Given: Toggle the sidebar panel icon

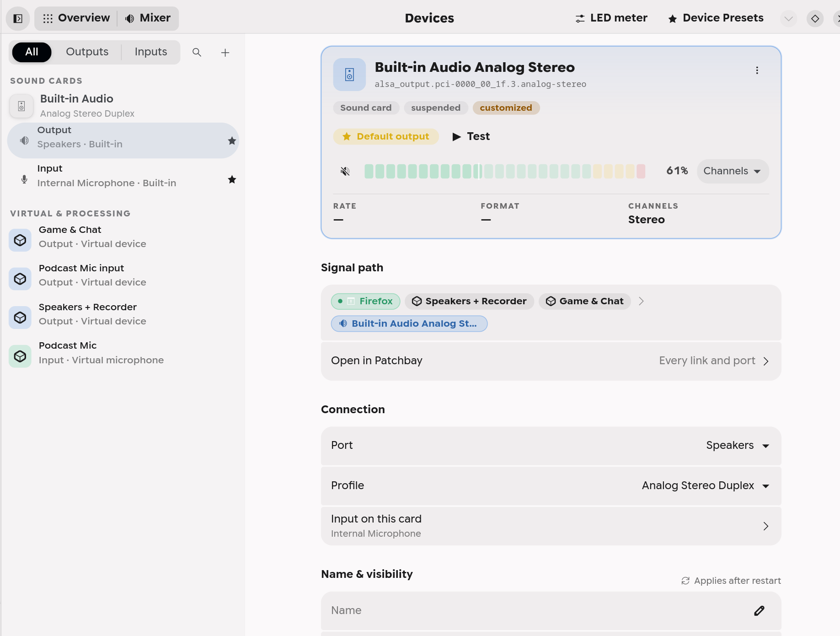Looking at the screenshot, I should tap(18, 18).
